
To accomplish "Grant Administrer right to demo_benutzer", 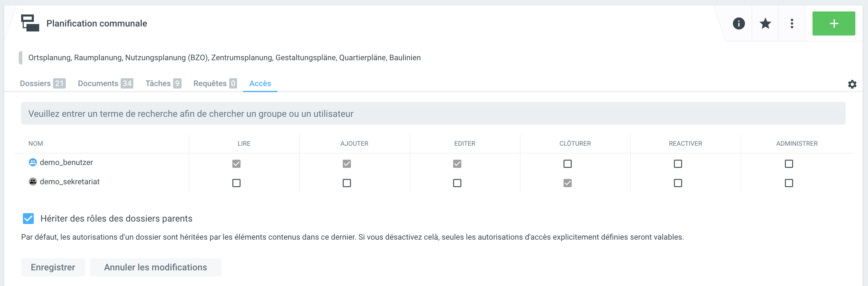I will coord(788,164).
